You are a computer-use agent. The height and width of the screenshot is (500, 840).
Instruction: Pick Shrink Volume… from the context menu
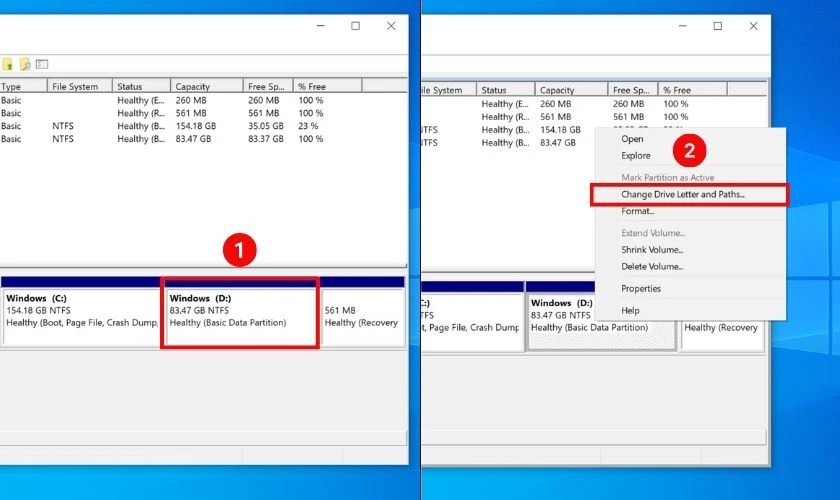coord(652,250)
